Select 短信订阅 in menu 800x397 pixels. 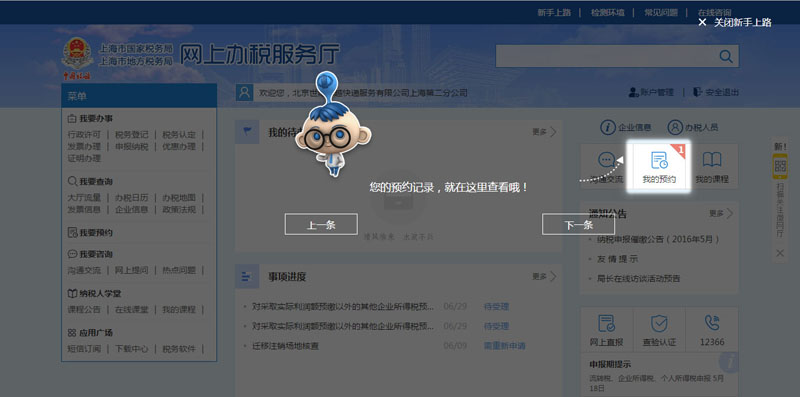point(84,349)
